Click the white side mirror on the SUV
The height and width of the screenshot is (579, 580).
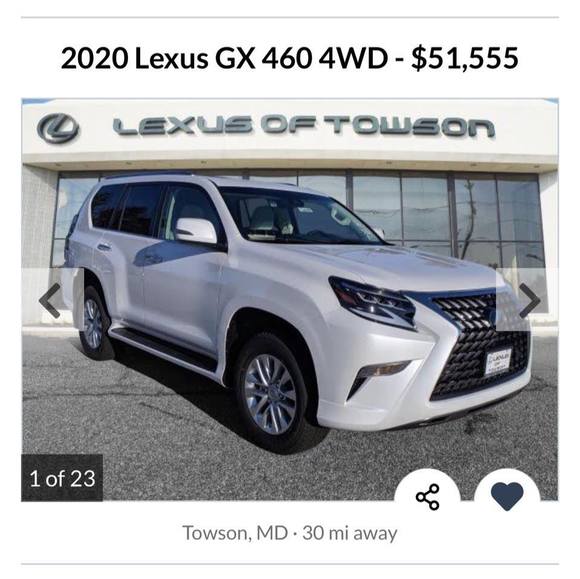[196, 230]
